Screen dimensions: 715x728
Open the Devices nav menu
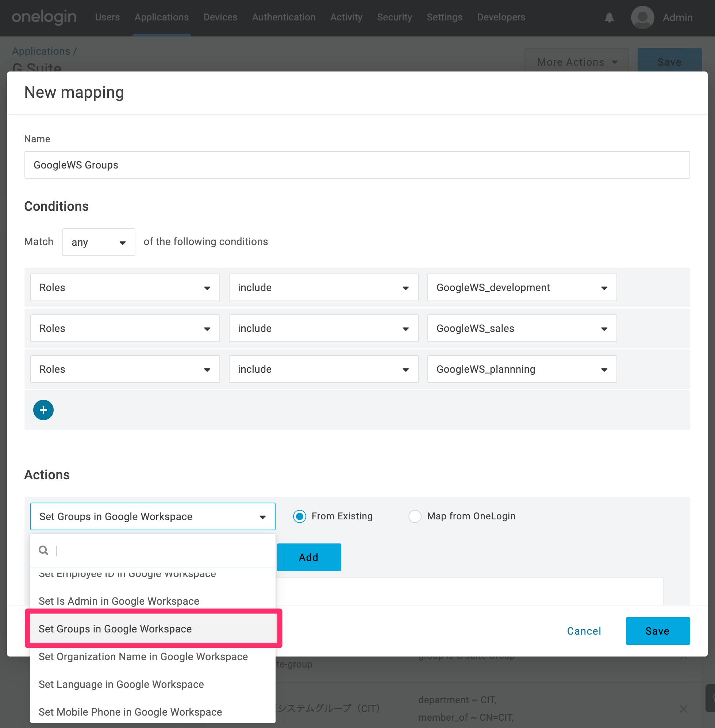pyautogui.click(x=220, y=17)
